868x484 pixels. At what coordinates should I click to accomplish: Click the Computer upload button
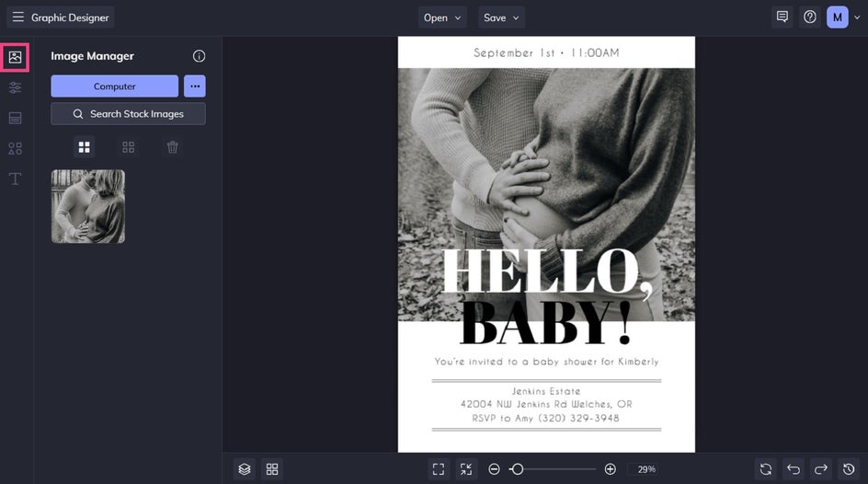(x=115, y=86)
